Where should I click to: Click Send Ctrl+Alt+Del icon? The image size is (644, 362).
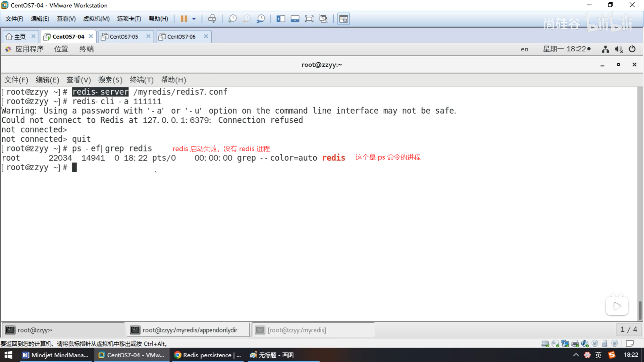tap(212, 19)
